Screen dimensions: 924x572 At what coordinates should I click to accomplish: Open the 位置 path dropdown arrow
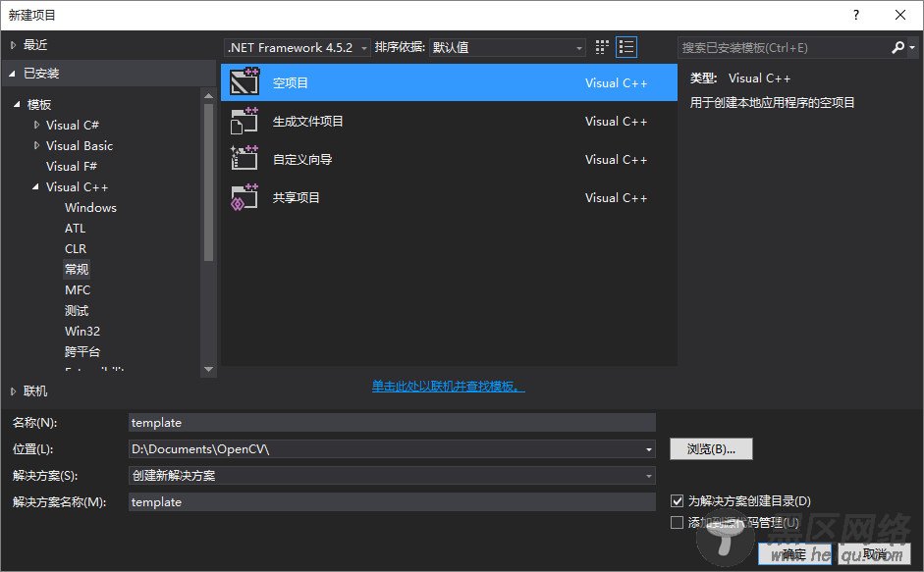(649, 449)
